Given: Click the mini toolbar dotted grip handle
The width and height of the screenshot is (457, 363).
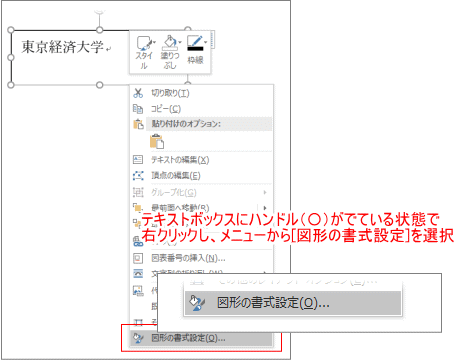Looking at the screenshot, I should [212, 40].
